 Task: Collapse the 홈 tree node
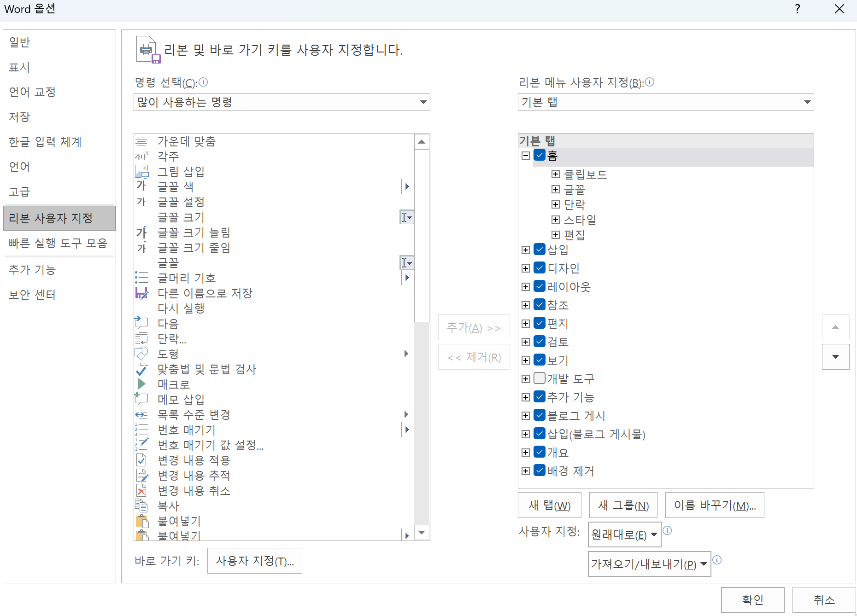click(x=525, y=156)
